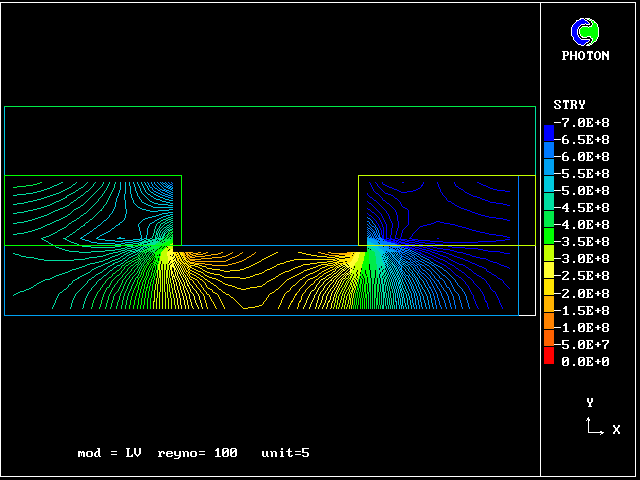Image resolution: width=640 pixels, height=480 pixels.
Task: Click inside the left upper contour block
Action: 92,210
